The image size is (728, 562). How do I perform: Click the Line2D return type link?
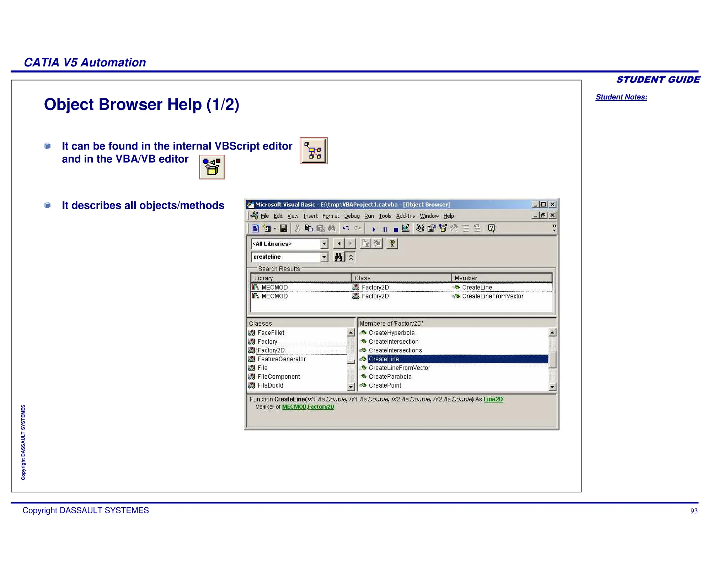click(493, 399)
